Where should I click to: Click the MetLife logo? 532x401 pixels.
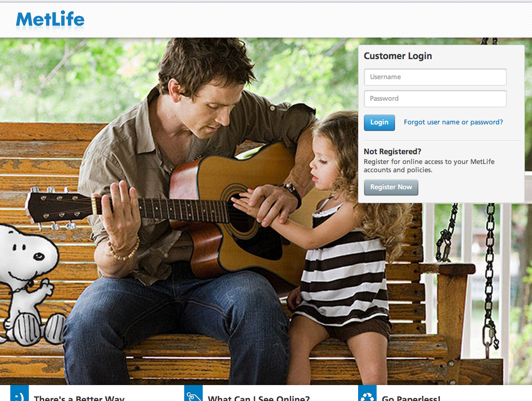(x=50, y=19)
